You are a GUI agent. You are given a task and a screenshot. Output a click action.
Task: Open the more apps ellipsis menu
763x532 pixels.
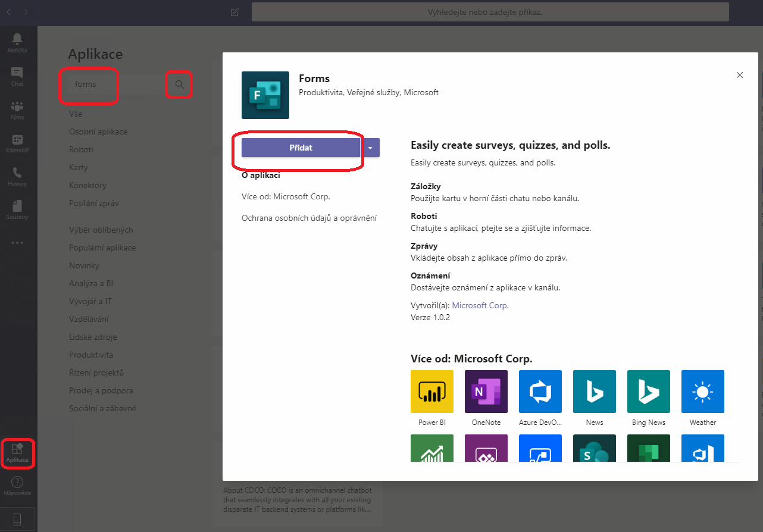[17, 243]
